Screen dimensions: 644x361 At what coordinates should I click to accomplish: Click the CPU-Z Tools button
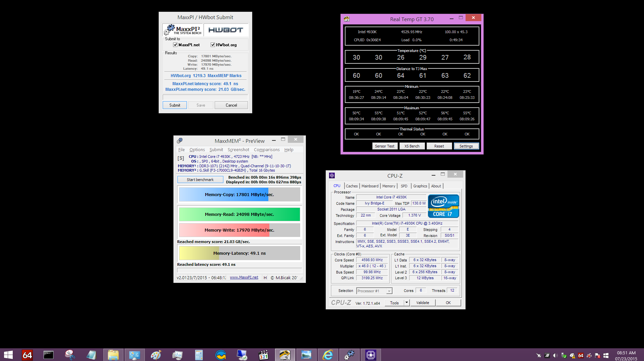click(394, 303)
